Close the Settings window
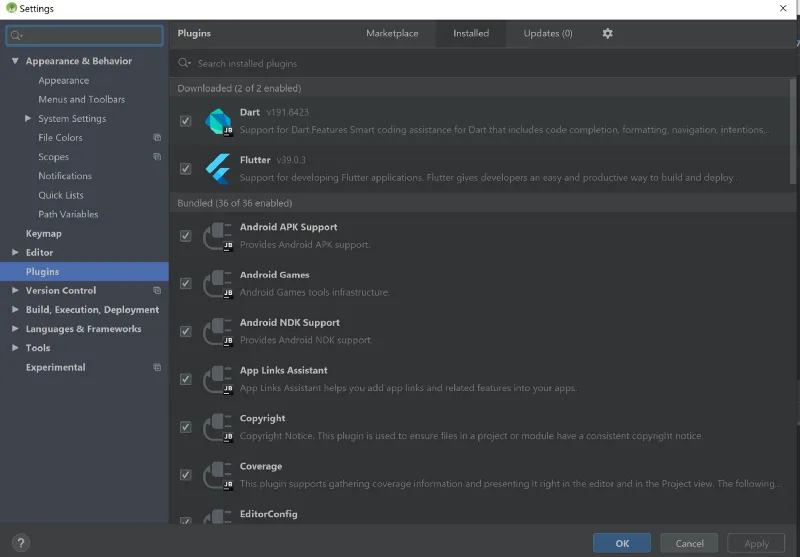The width and height of the screenshot is (800, 557). (783, 8)
